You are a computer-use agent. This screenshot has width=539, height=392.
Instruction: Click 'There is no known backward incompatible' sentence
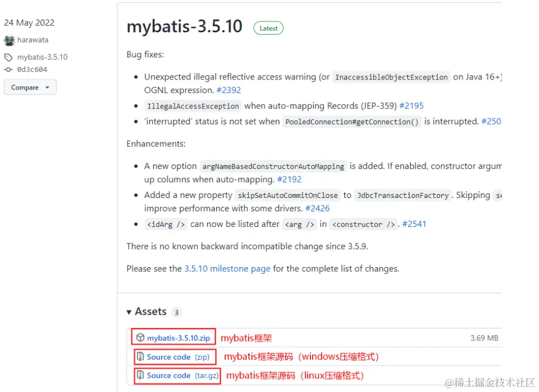(247, 246)
